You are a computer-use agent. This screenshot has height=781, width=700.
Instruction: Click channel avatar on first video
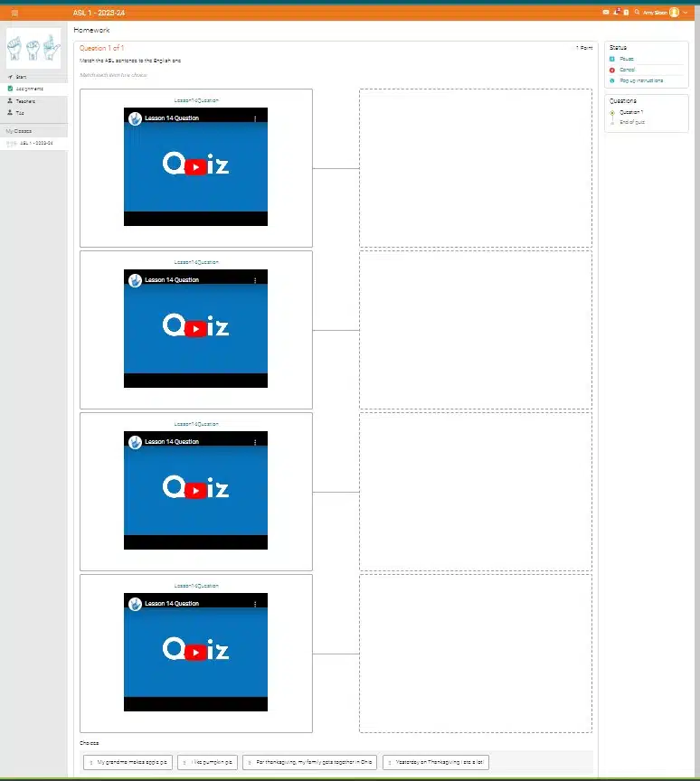[135, 118]
